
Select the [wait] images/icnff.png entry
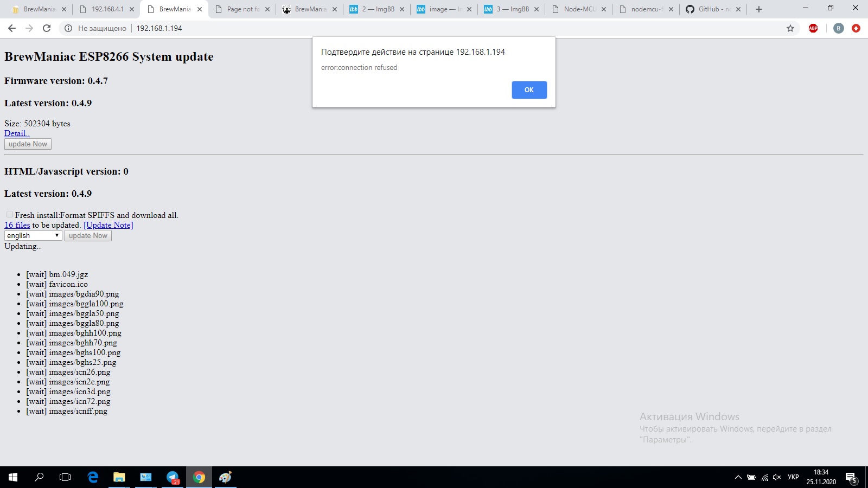[x=67, y=411]
